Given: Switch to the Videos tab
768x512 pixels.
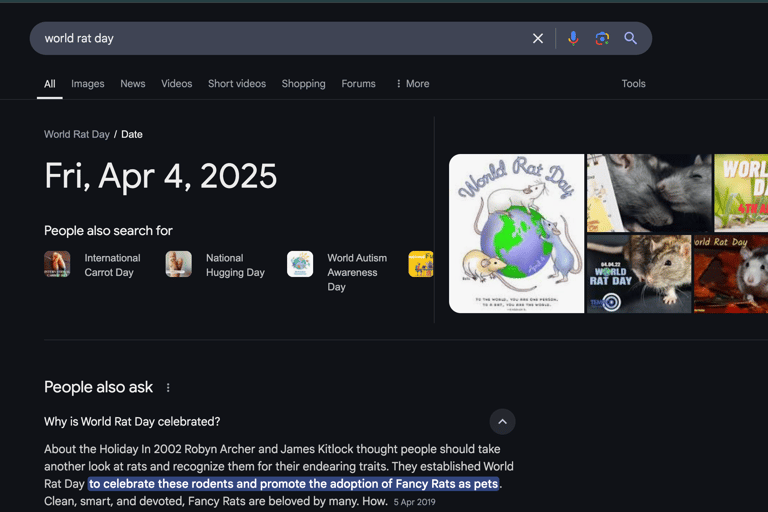Looking at the screenshot, I should pyautogui.click(x=177, y=84).
